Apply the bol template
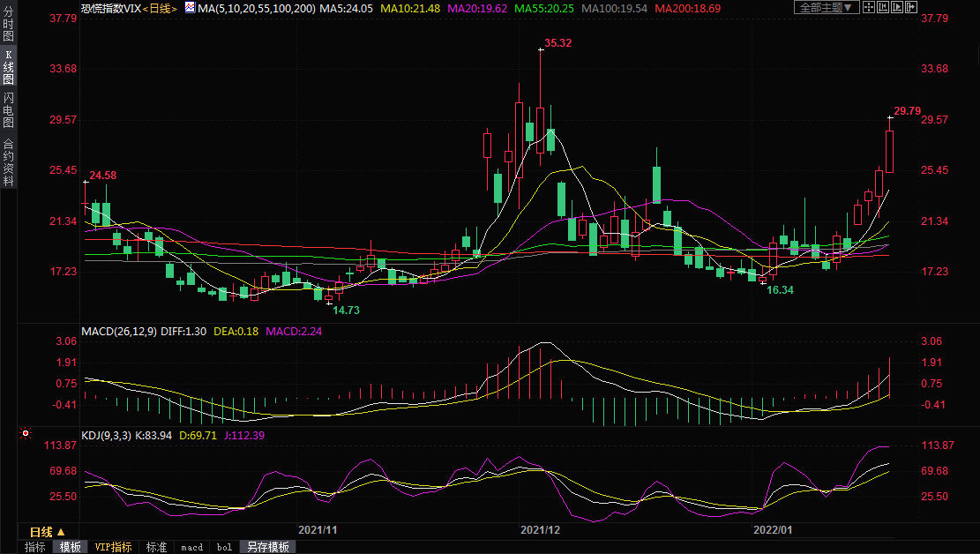The height and width of the screenshot is (554, 980). point(224,547)
